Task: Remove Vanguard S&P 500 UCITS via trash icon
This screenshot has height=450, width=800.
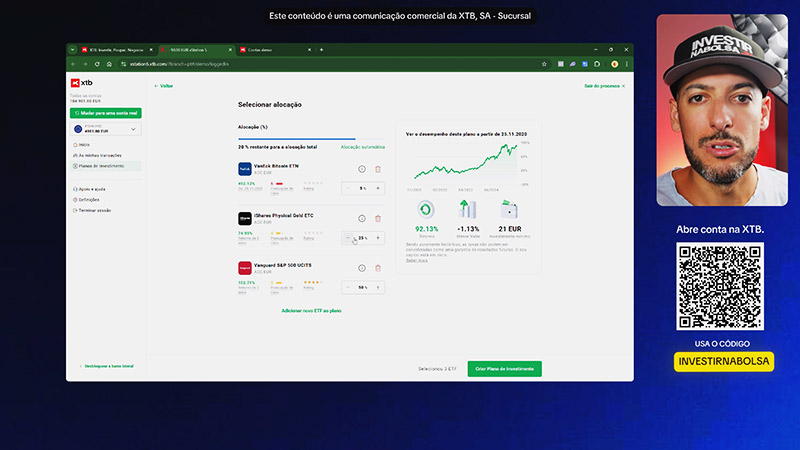Action: (378, 268)
